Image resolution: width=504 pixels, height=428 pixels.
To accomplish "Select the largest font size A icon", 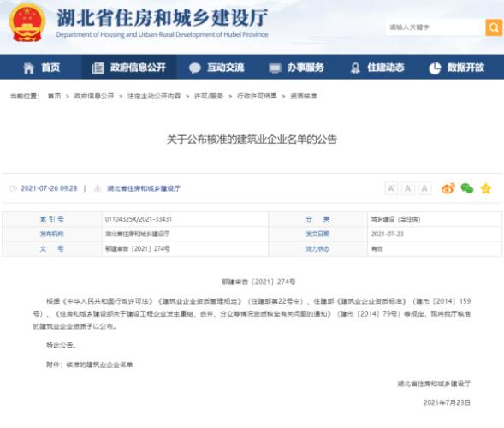I will [x=391, y=188].
